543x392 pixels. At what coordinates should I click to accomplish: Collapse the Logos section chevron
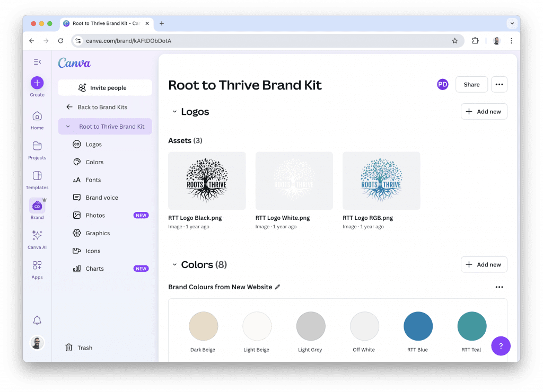click(174, 112)
